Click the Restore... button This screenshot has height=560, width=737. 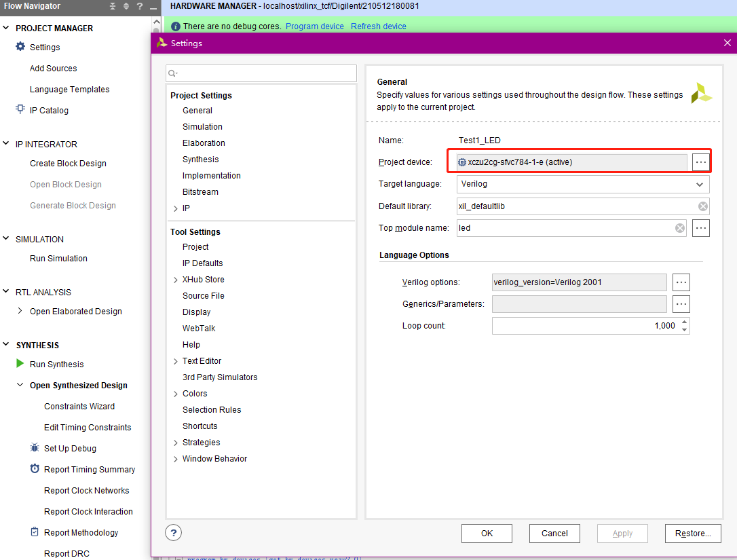pyautogui.click(x=693, y=534)
